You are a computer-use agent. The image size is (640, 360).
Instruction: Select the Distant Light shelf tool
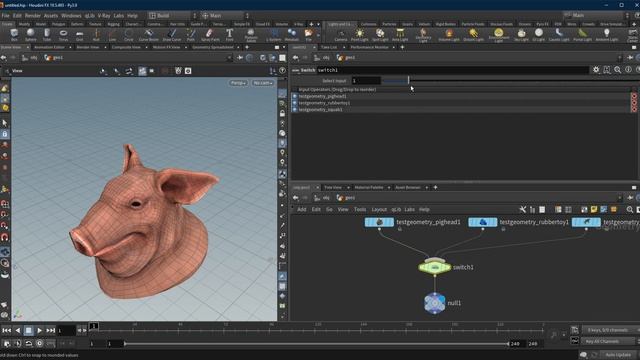tap(473, 35)
